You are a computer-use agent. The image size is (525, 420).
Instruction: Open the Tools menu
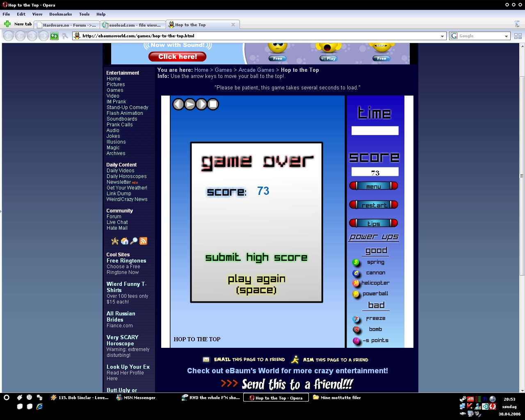point(84,14)
